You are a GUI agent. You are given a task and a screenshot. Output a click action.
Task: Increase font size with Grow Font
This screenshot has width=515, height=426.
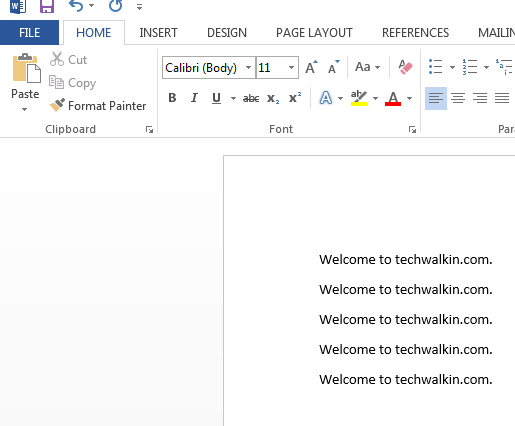pos(312,67)
